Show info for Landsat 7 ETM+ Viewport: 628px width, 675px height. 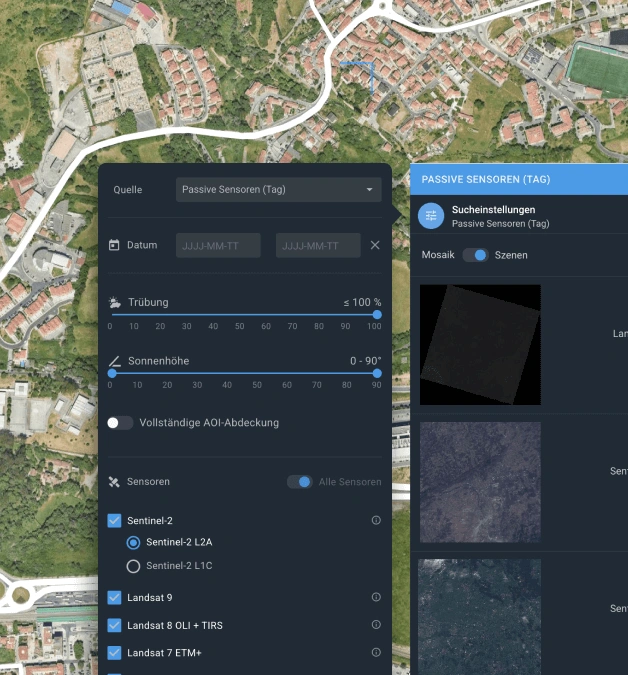click(x=376, y=652)
